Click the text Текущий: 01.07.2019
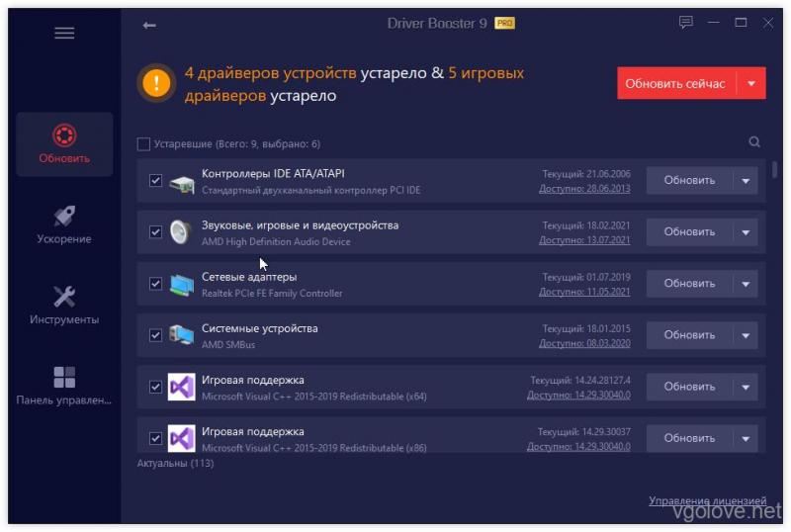 click(x=586, y=277)
